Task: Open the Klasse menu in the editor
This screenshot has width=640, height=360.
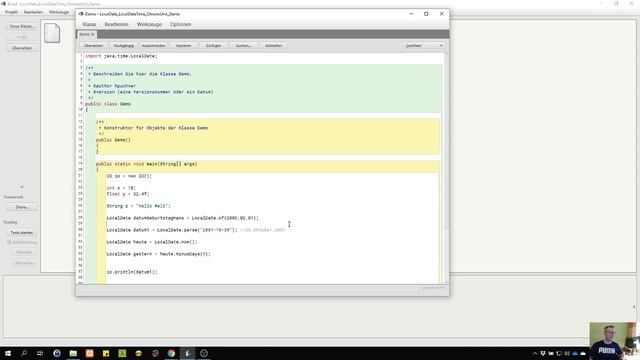Action: tap(89, 24)
